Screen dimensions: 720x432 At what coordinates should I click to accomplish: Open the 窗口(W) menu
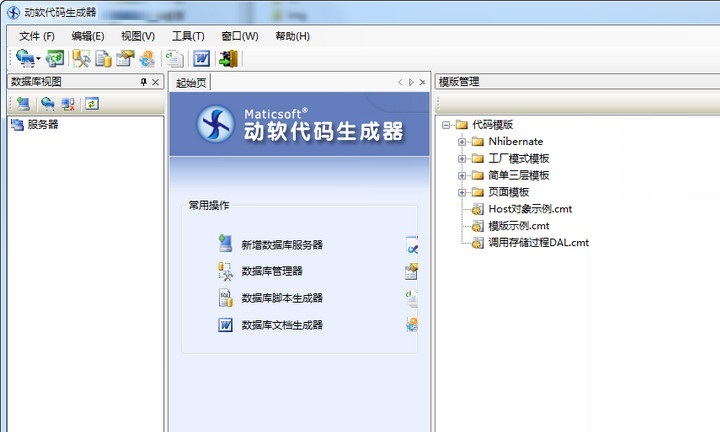[x=240, y=36]
